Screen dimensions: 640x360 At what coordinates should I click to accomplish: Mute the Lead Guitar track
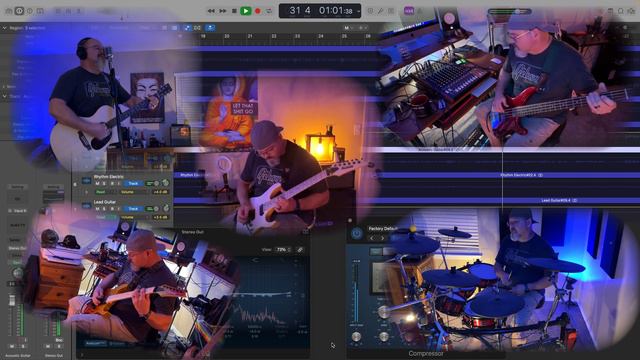(x=97, y=209)
